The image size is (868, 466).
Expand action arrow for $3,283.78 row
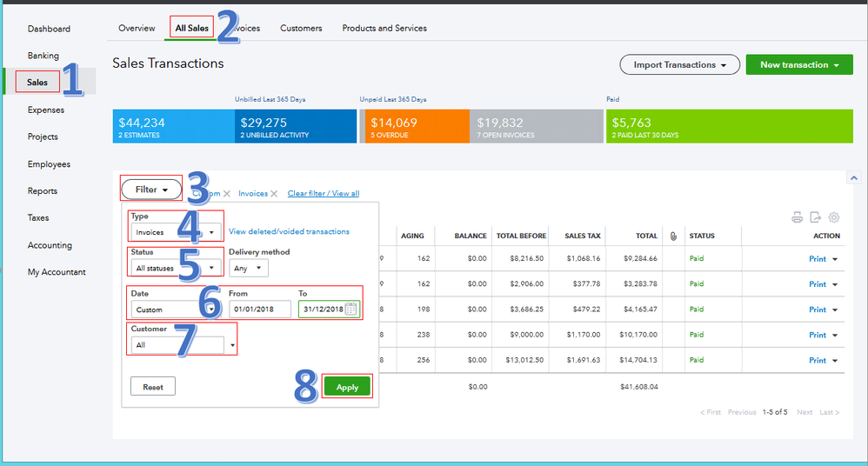point(835,284)
